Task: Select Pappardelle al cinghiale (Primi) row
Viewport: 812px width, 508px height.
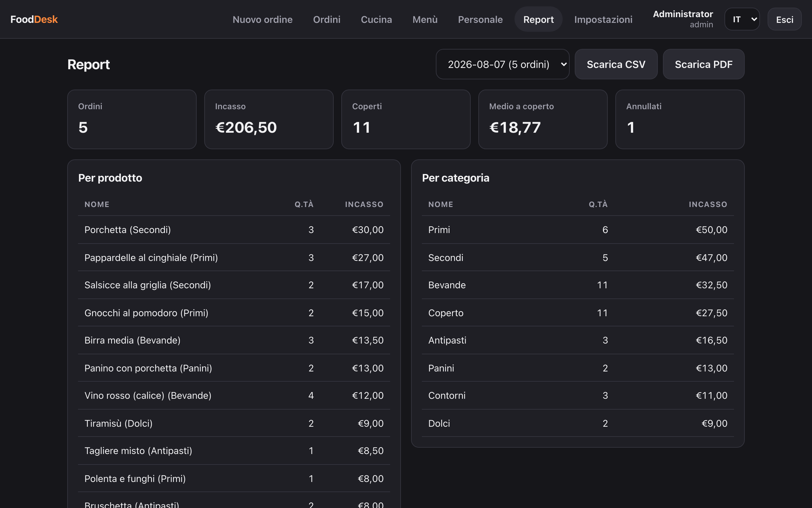Action: pyautogui.click(x=234, y=257)
